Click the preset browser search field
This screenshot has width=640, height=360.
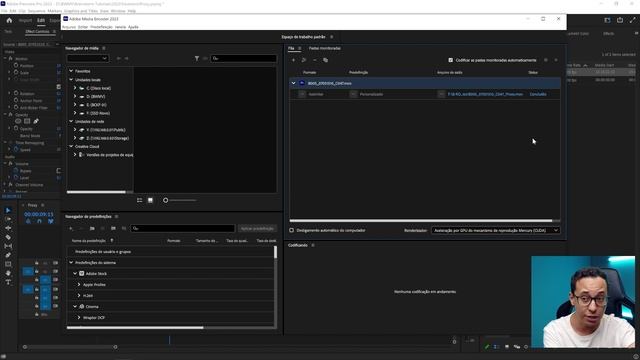(183, 228)
